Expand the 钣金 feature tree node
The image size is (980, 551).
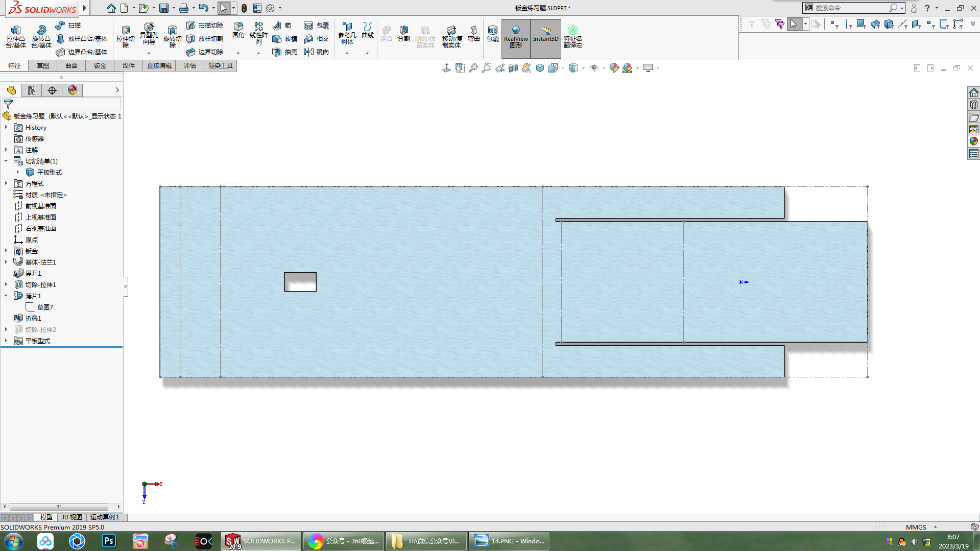6,251
